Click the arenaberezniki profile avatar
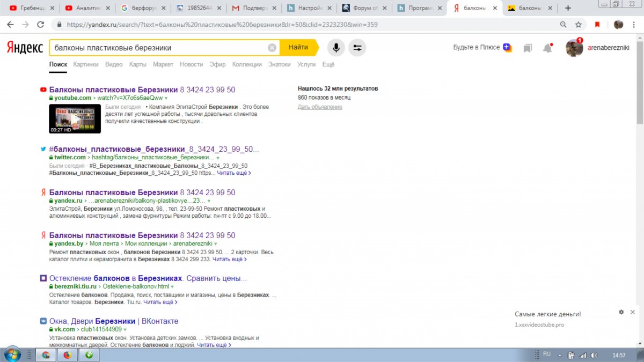 click(574, 48)
